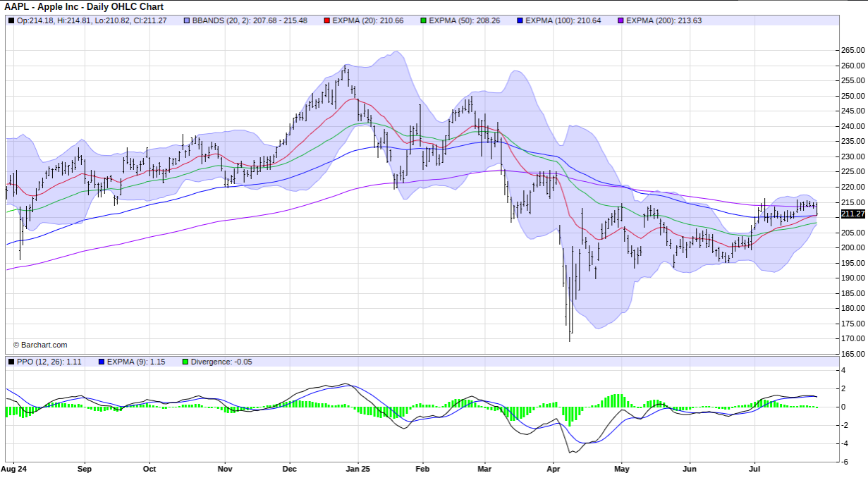The width and height of the screenshot is (868, 485).
Task: Click the 'Mar' date axis label
Action: (484, 468)
